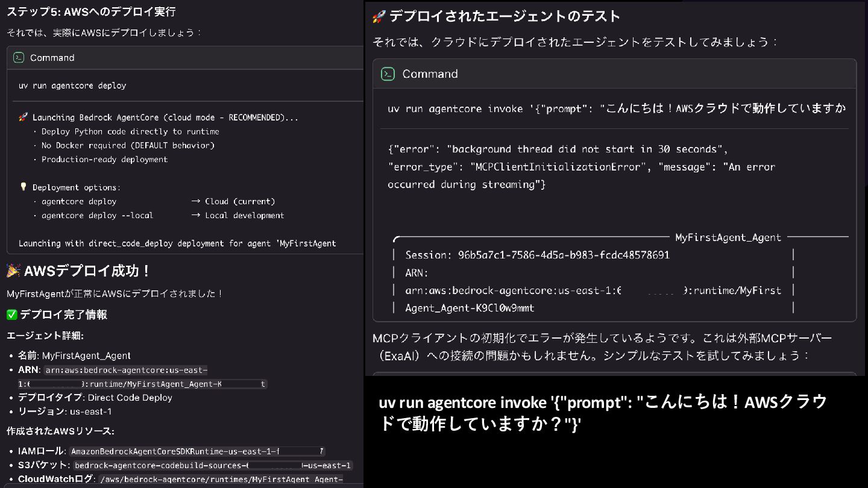Click the party popper emoji before AWSデプロイ成功
868x488 pixels.
(13, 271)
